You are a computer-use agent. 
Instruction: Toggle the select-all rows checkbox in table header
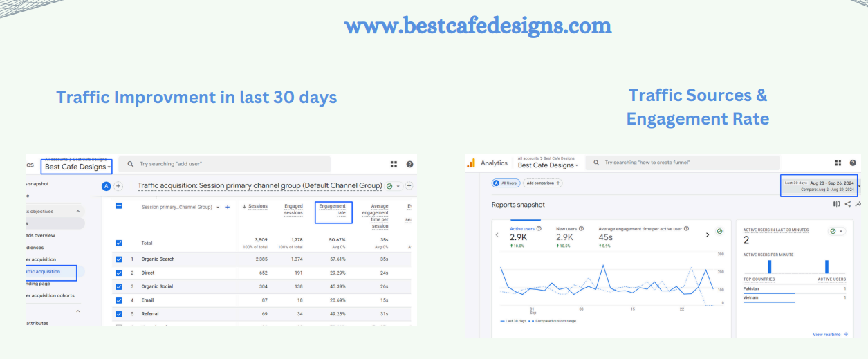click(119, 206)
